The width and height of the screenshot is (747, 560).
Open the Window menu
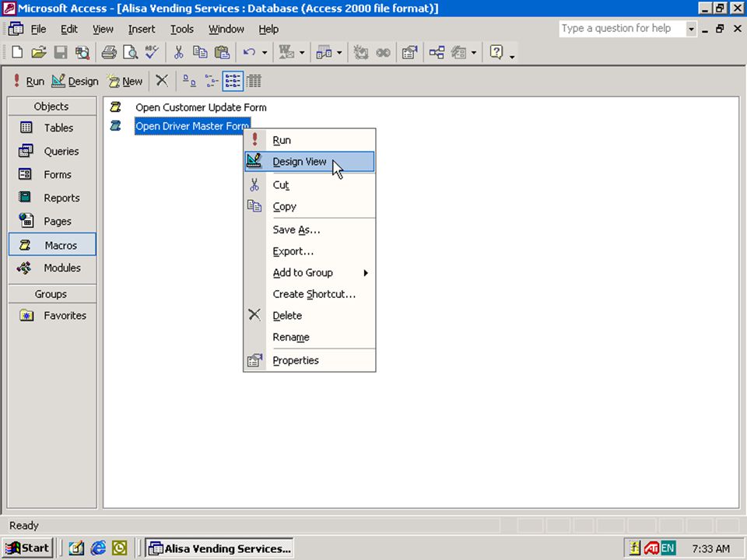click(226, 30)
